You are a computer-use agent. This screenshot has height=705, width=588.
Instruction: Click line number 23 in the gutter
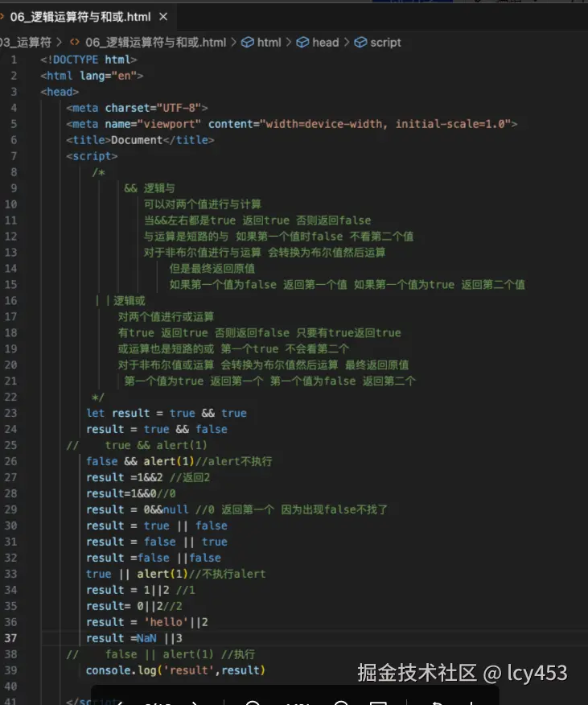coord(10,413)
